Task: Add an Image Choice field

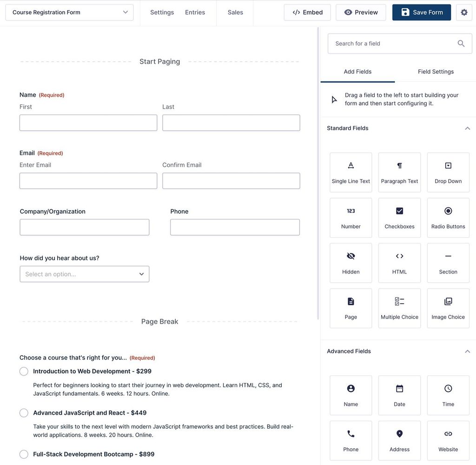Action: click(448, 308)
